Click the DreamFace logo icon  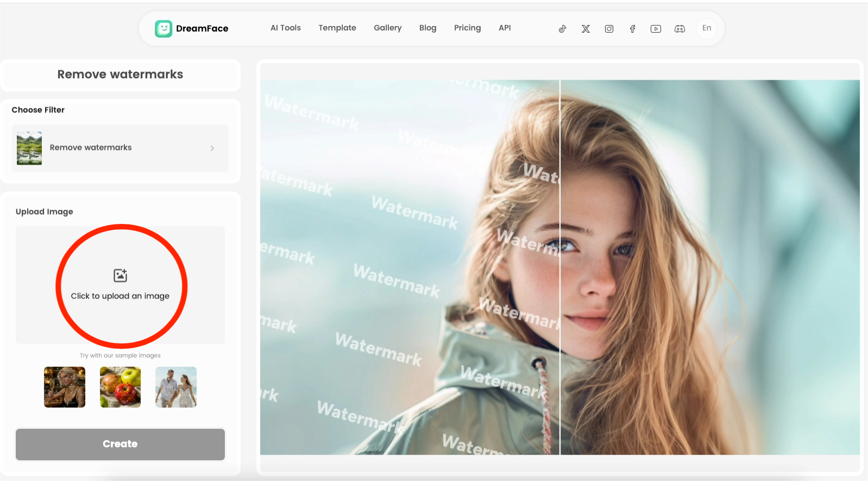pos(163,28)
